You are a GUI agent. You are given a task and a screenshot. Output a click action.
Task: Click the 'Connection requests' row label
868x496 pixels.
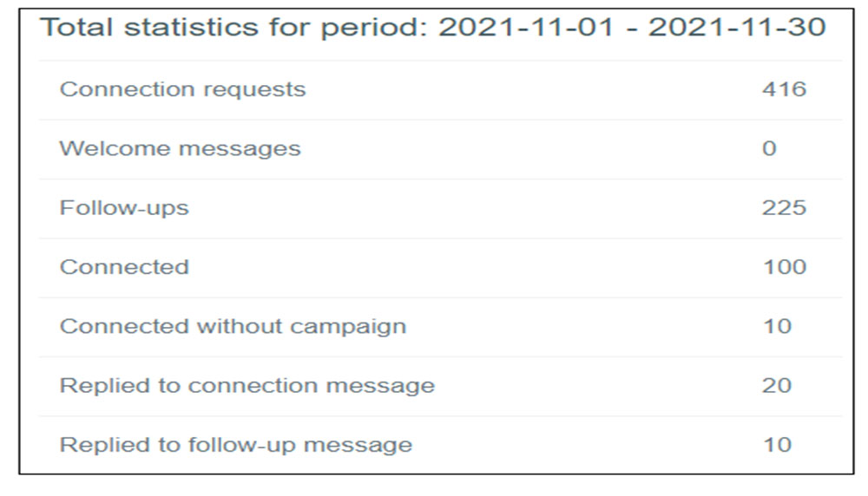point(182,89)
